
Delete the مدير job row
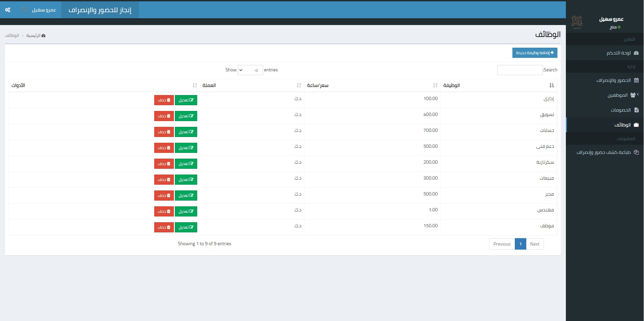[x=164, y=196]
